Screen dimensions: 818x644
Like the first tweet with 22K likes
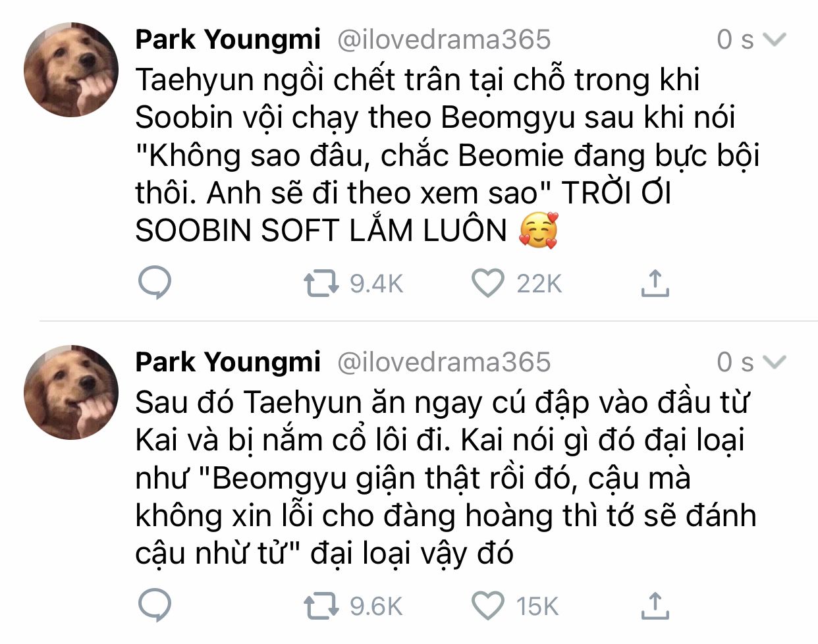pos(488,283)
